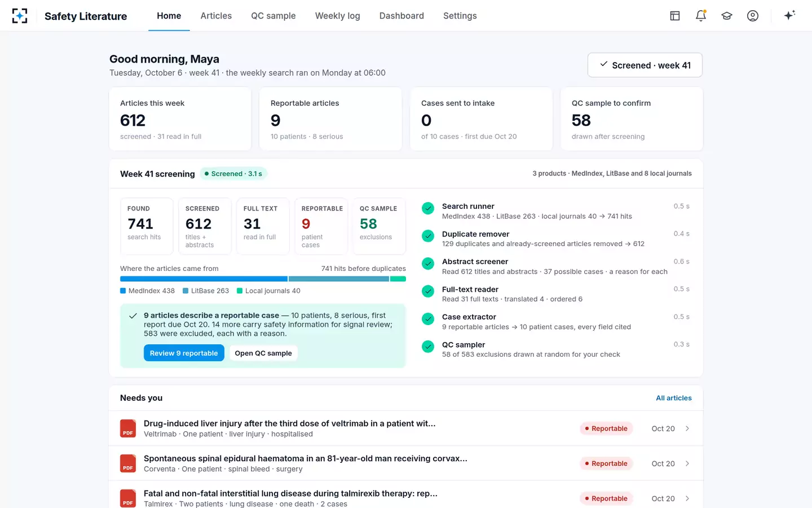
Task: Open the layout panel icon in header
Action: pos(675,16)
